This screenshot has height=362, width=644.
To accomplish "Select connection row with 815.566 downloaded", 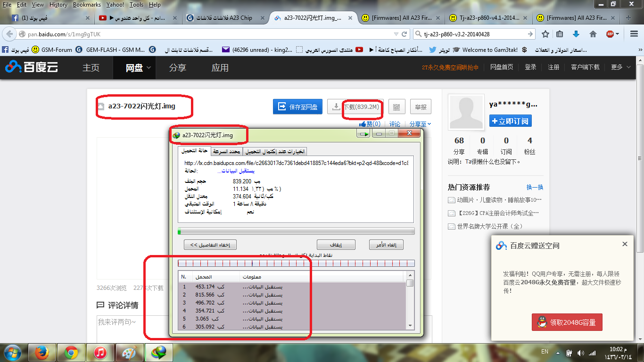I will coord(292,295).
